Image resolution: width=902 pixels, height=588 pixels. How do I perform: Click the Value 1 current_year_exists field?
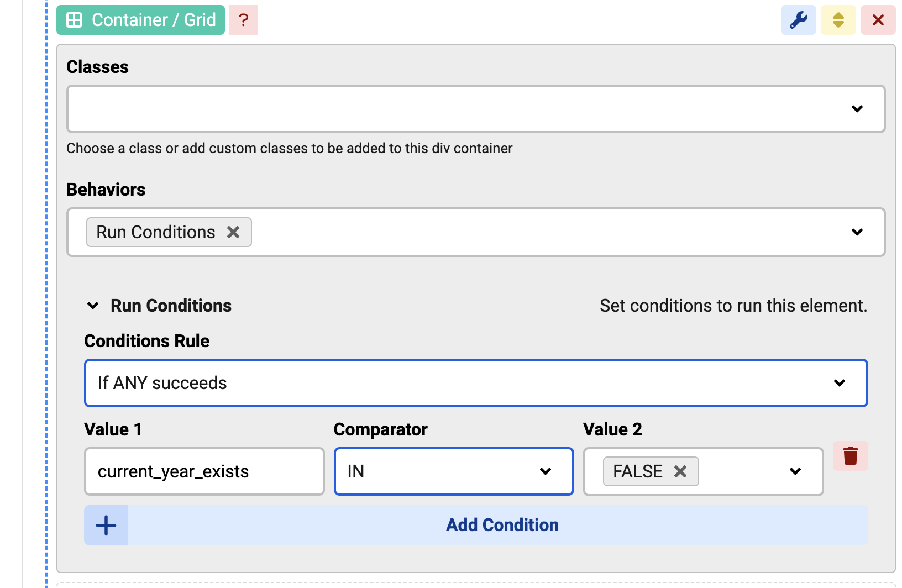click(x=204, y=471)
